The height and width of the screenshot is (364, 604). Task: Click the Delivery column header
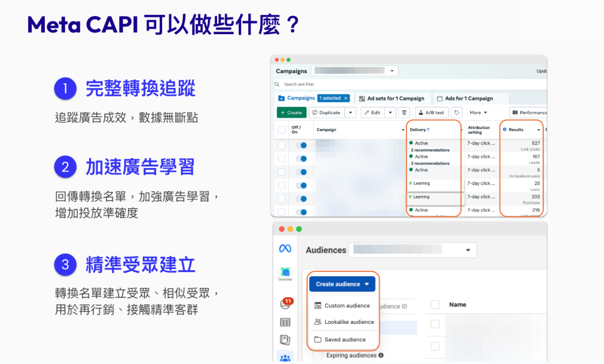(x=418, y=129)
